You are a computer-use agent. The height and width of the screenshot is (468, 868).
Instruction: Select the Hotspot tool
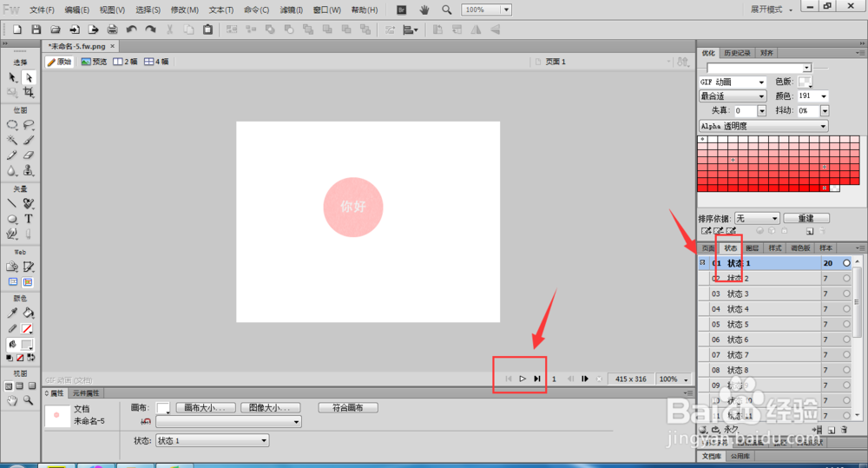(12, 267)
